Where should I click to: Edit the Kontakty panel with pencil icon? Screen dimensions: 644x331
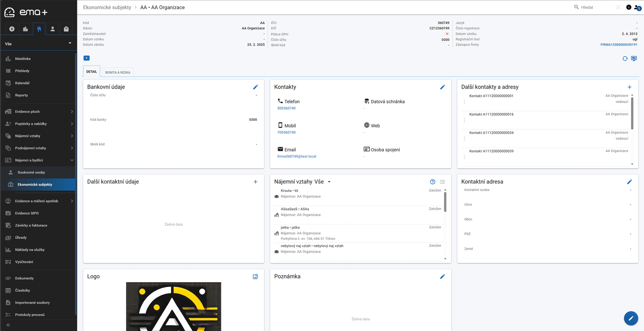(442, 87)
